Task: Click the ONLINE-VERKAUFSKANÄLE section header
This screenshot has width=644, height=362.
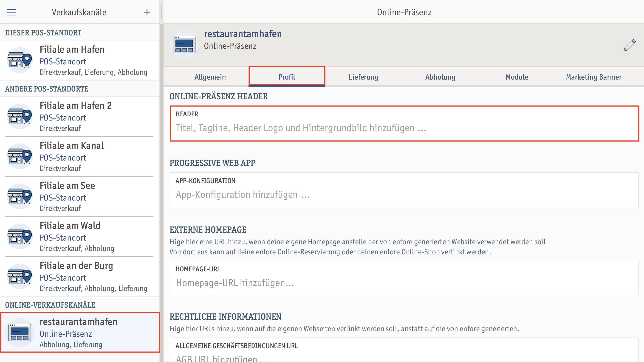Action: 50,305
